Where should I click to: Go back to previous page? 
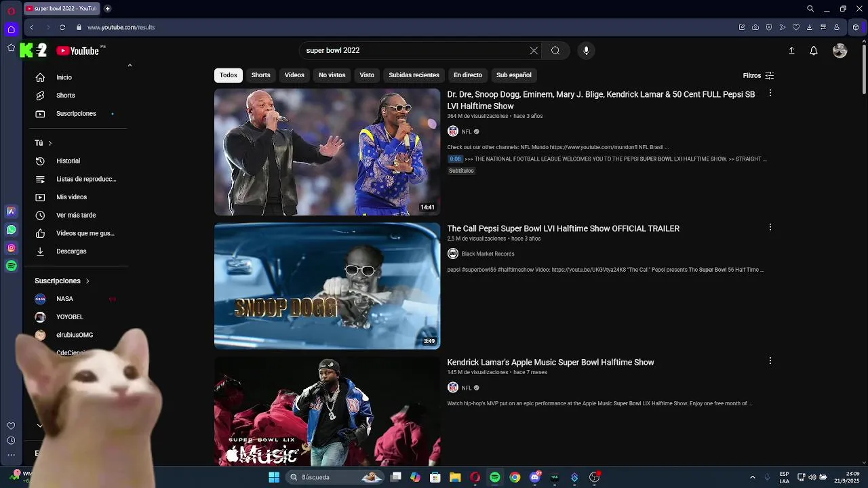coord(31,27)
